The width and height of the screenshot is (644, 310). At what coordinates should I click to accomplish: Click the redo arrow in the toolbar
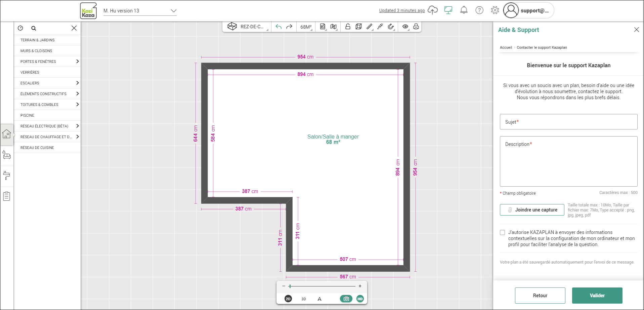(289, 27)
